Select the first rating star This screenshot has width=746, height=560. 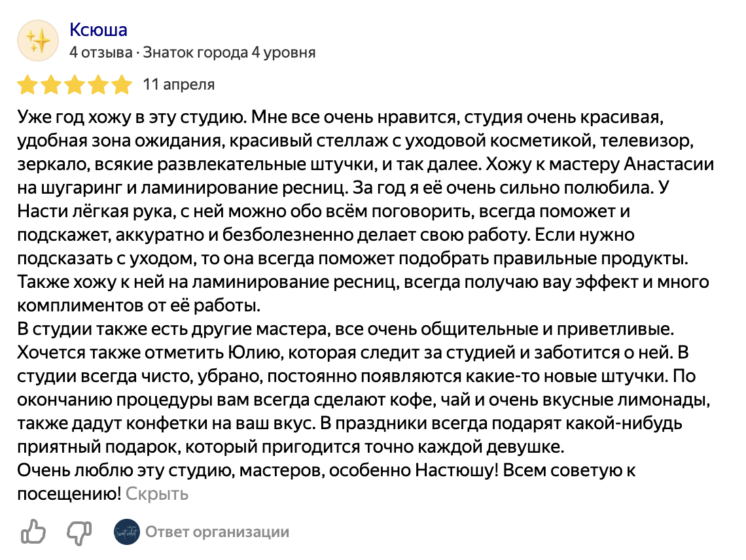[x=27, y=84]
